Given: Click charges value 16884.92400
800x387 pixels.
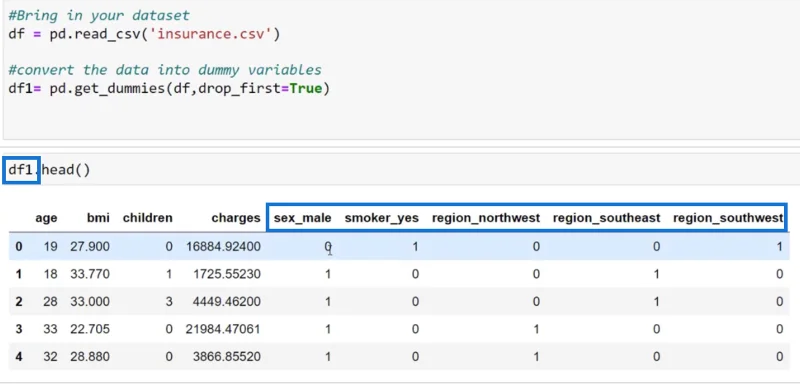Looking at the screenshot, I should tap(223, 247).
